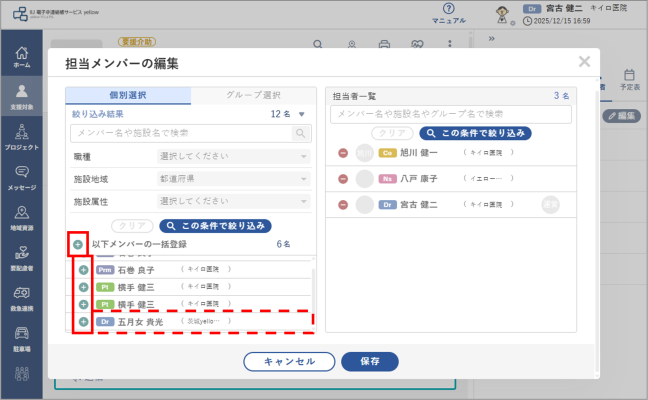The image size is (648, 400).
Task: Switch to the グループ選択 tab
Action: [x=253, y=95]
